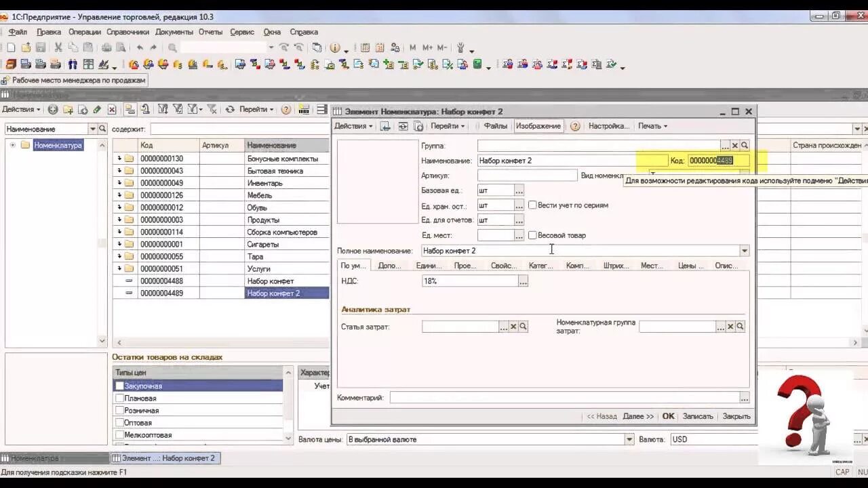
Task: Expand the Бытовая техника folder row
Action: [119, 171]
